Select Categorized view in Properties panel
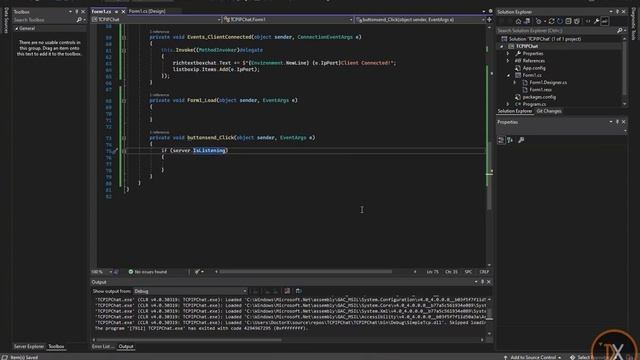This screenshot has width=640, height=360. pos(501,140)
